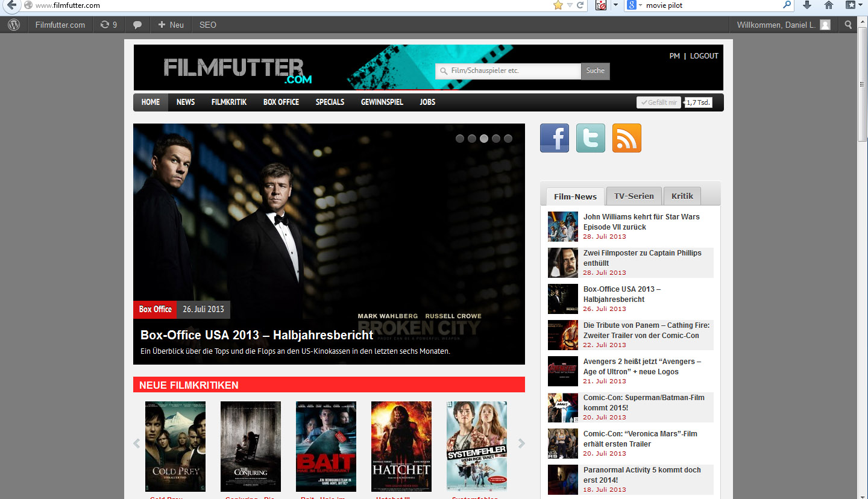
Task: Expand the '+ Neu' admin bar menu
Action: (171, 25)
